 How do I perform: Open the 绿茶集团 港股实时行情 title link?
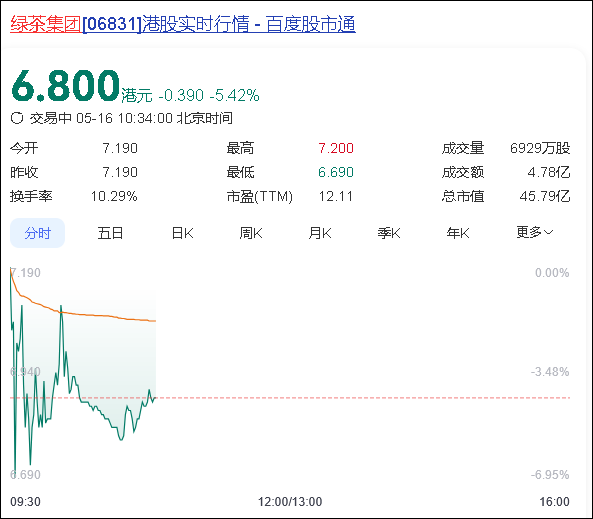coord(183,24)
